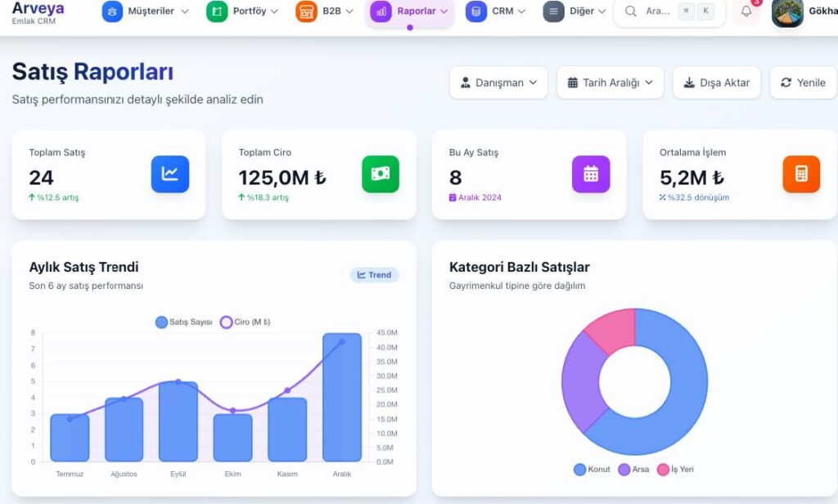Toggle Konut category in donut legend

click(x=592, y=470)
